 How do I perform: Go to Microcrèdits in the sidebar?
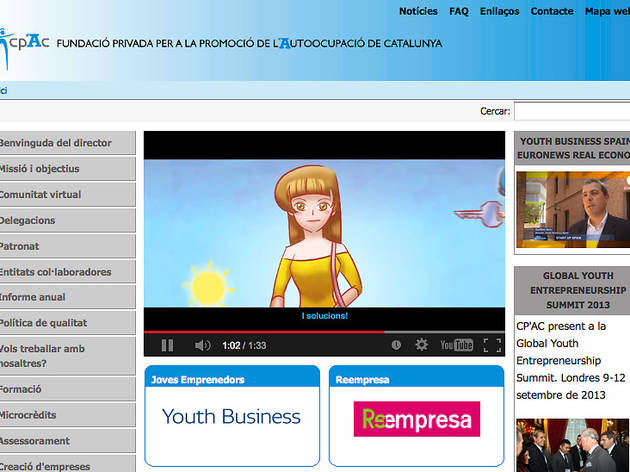pos(68,415)
